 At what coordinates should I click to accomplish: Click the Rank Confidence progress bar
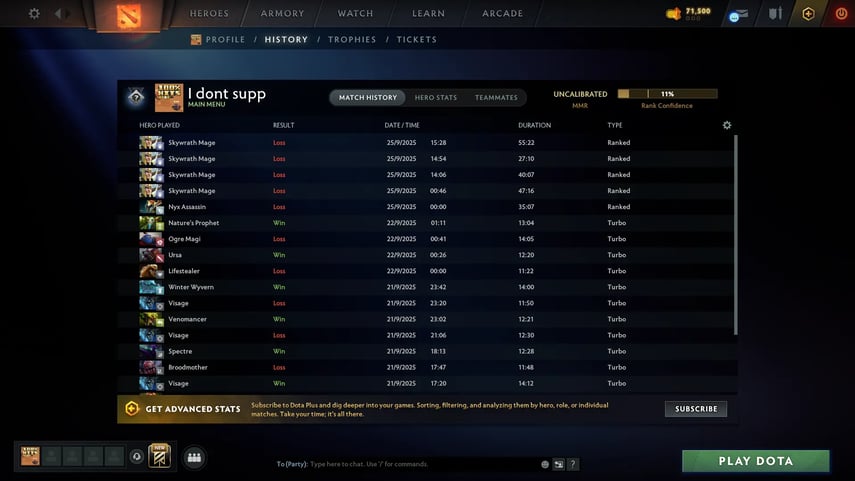[666, 94]
